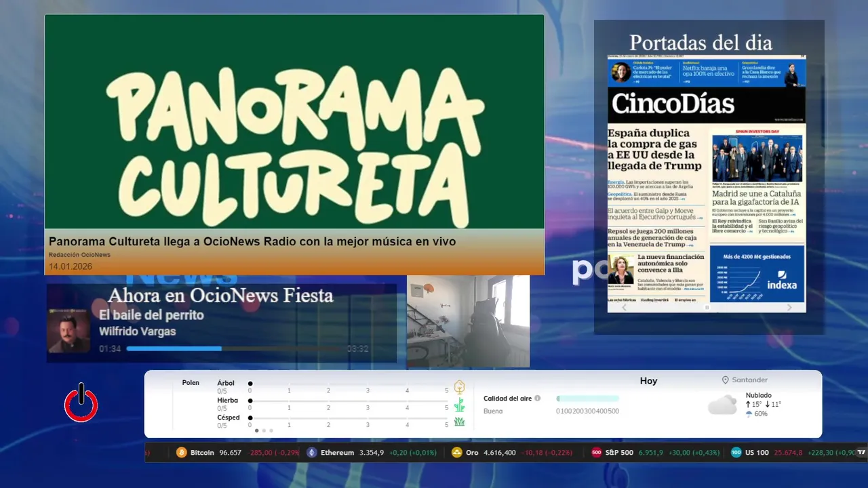This screenshot has height=488, width=868.
Task: Click the Oro gold bars icon
Action: [x=457, y=453]
